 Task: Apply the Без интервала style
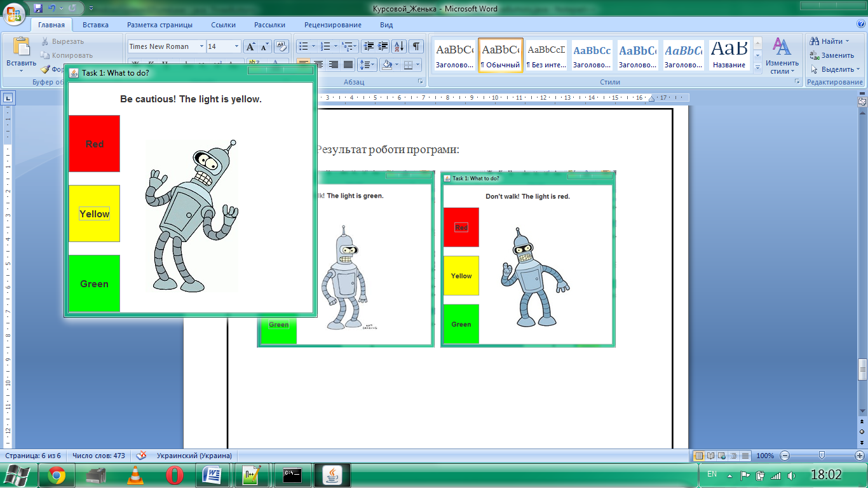pyautogui.click(x=546, y=55)
